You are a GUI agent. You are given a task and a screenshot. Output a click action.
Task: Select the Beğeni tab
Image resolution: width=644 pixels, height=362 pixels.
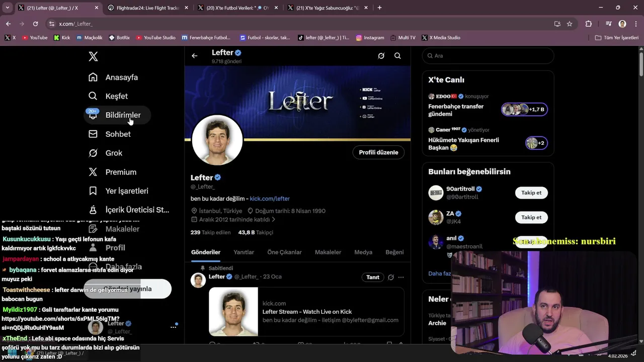click(394, 252)
